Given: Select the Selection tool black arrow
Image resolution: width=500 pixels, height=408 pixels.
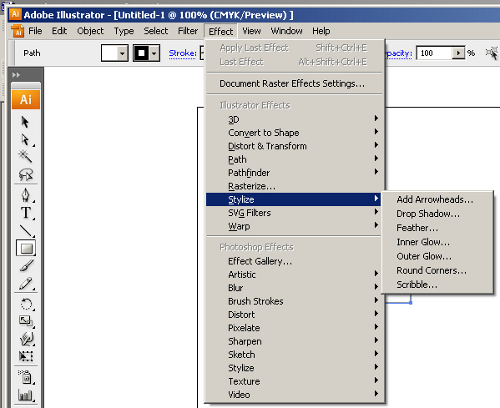Looking at the screenshot, I should [x=25, y=122].
